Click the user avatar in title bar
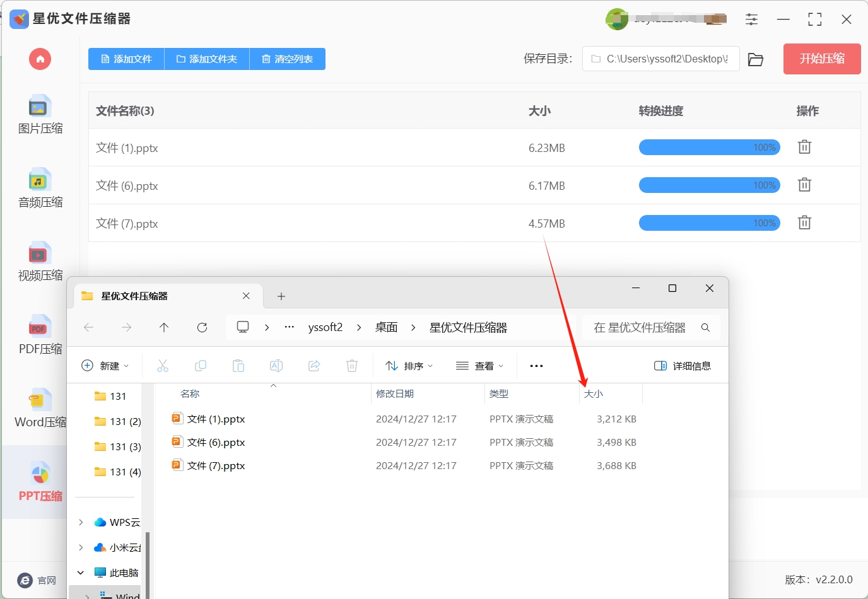Screen dimensions: 868x599 tap(617, 20)
